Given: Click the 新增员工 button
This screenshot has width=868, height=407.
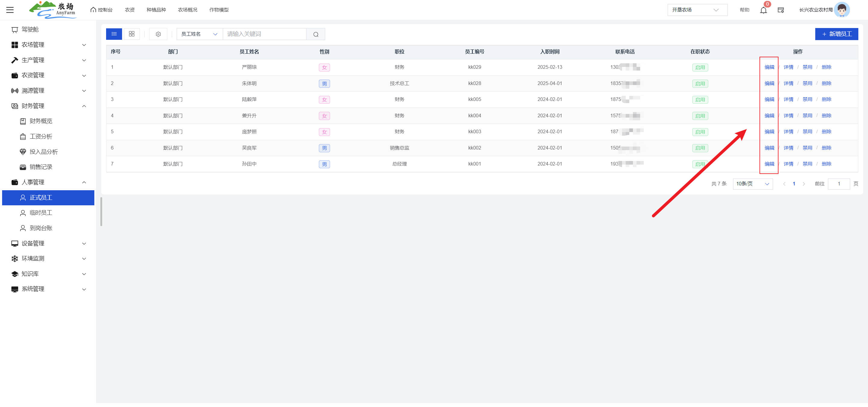Looking at the screenshot, I should [836, 34].
